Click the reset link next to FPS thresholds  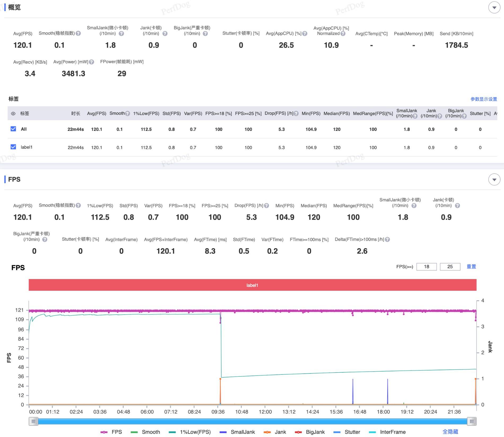coord(471,267)
